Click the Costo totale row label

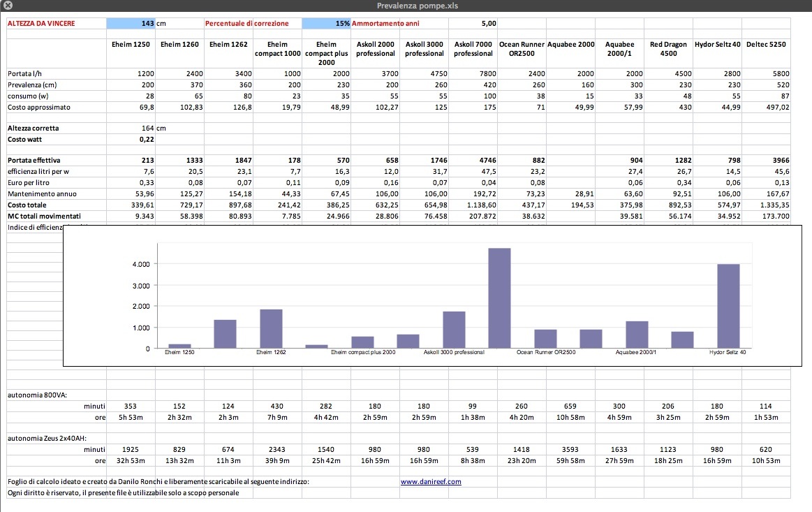click(27, 205)
